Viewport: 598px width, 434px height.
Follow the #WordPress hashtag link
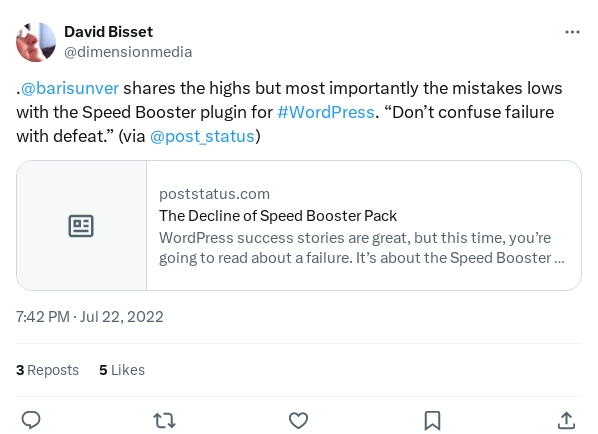(x=326, y=112)
